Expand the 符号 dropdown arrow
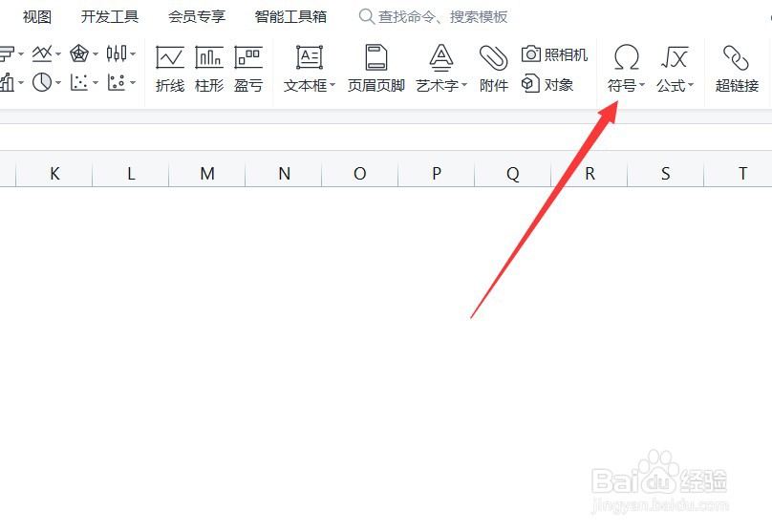The image size is (772, 532). tap(641, 85)
